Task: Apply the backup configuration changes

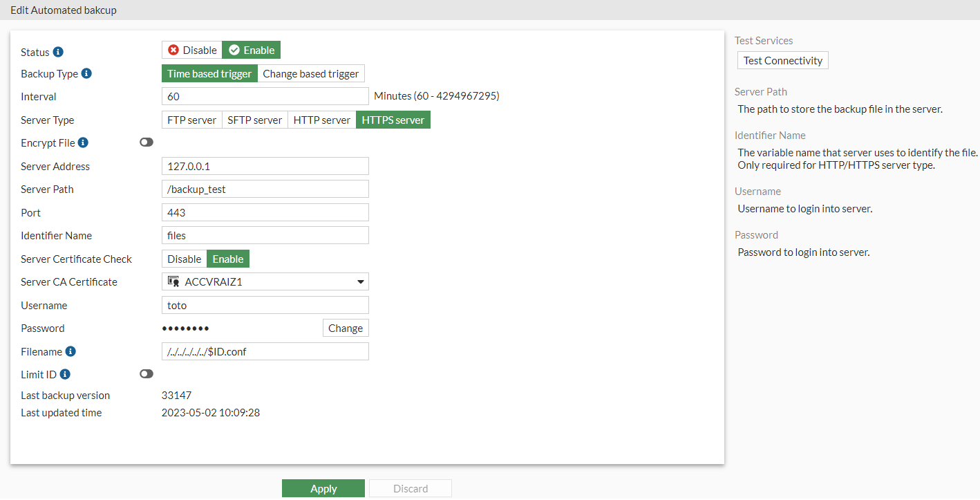Action: pos(323,488)
